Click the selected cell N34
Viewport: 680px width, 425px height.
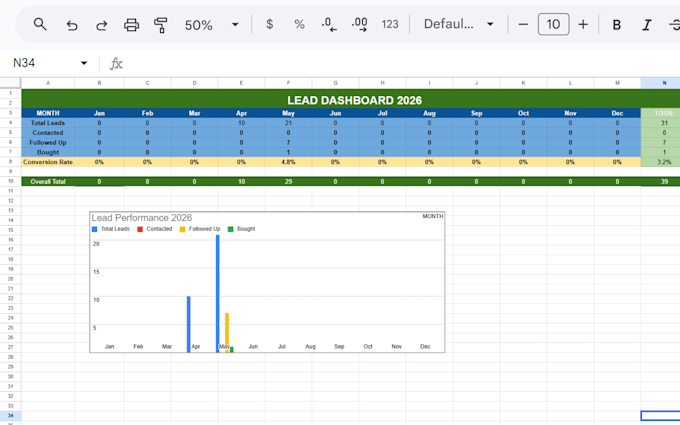[x=660, y=416]
